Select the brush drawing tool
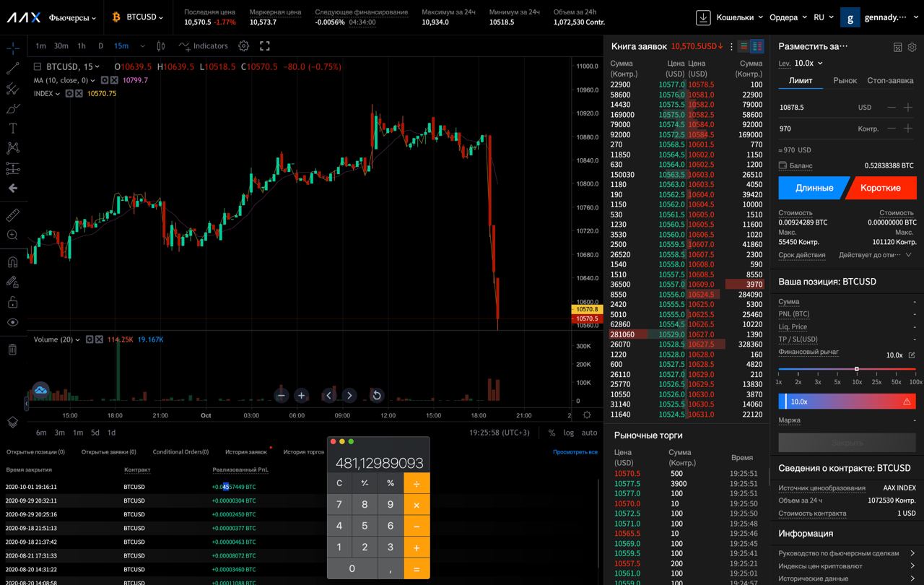The image size is (924, 585). click(x=12, y=109)
